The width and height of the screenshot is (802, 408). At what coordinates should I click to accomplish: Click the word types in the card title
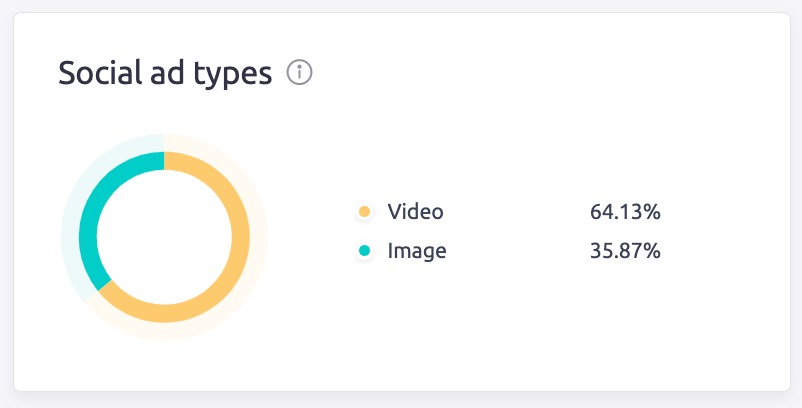coord(235,73)
